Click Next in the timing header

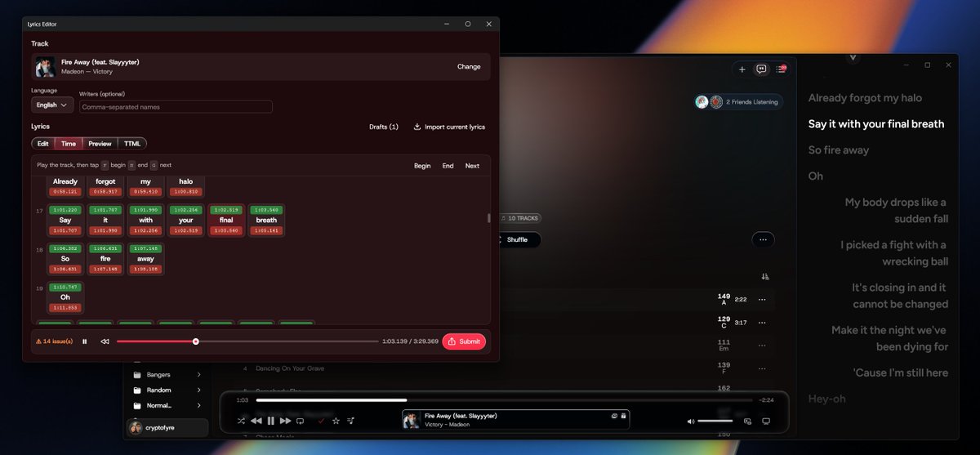(472, 166)
